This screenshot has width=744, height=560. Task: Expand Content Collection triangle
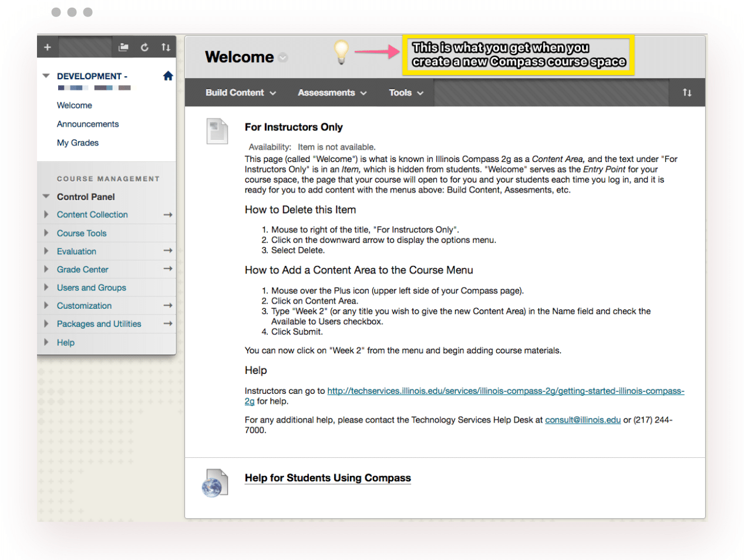pos(46,215)
